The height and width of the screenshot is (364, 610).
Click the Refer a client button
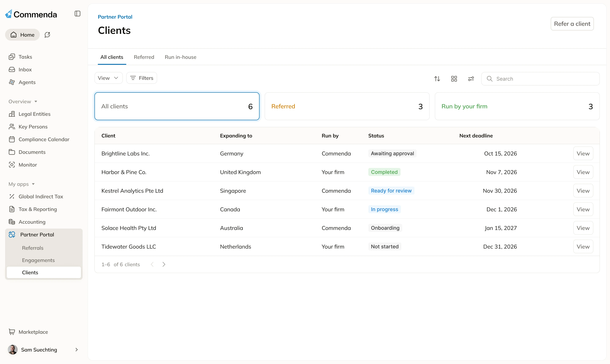(572, 24)
